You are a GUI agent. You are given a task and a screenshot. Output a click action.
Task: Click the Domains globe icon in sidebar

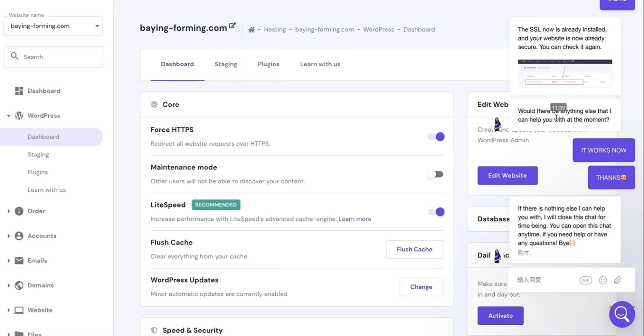[19, 285]
